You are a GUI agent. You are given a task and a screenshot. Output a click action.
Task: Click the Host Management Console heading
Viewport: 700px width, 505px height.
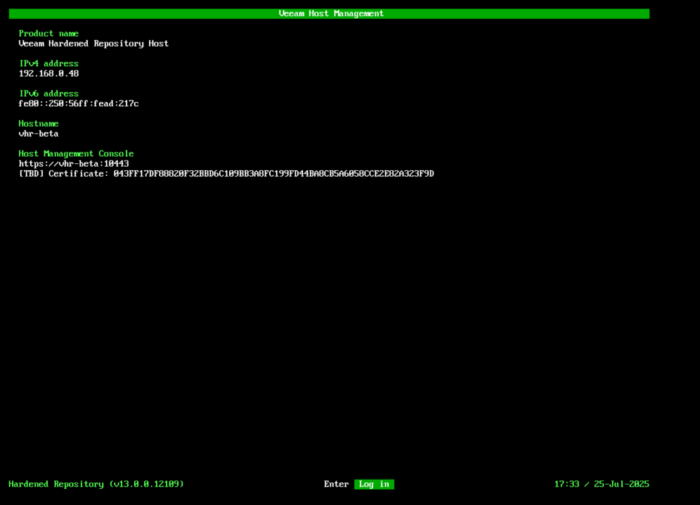coord(76,154)
